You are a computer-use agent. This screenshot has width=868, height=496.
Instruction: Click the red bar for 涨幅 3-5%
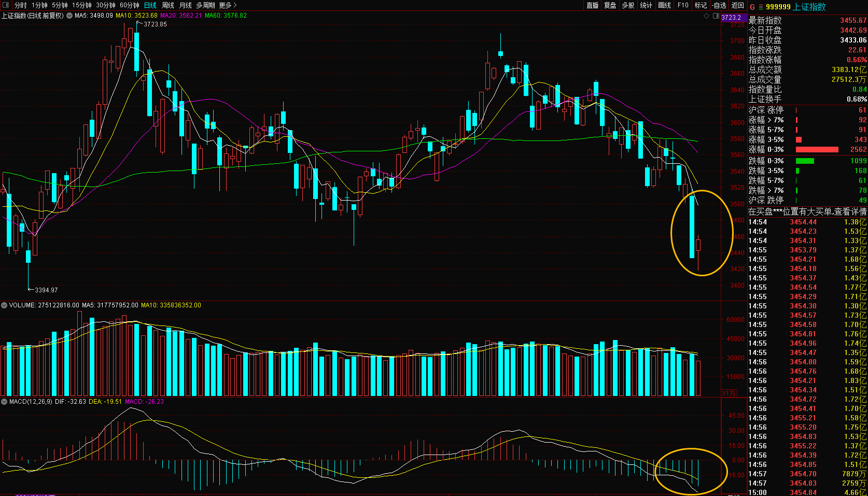point(799,139)
